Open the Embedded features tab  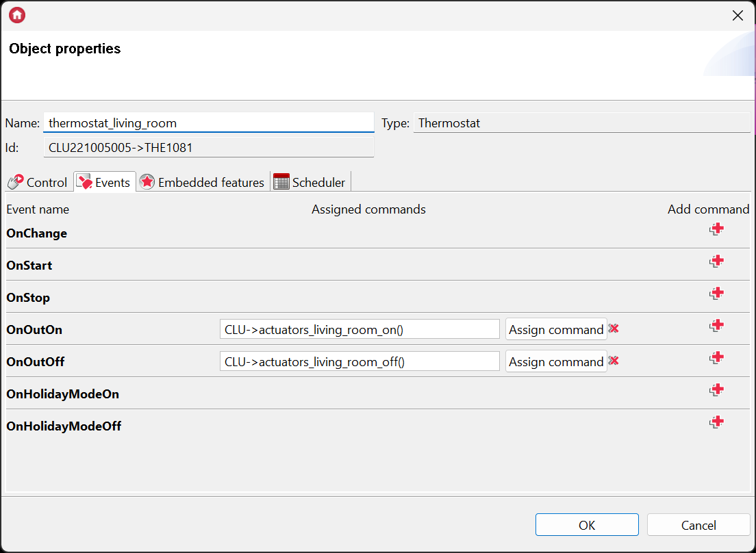[203, 182]
